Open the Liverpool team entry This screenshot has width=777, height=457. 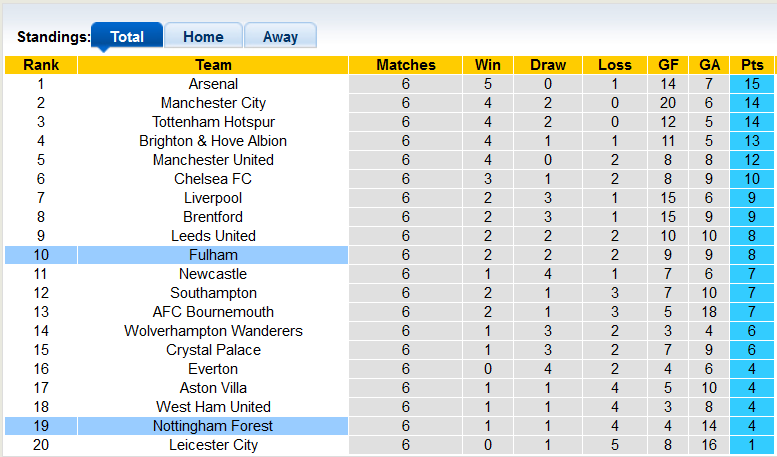click(x=213, y=198)
